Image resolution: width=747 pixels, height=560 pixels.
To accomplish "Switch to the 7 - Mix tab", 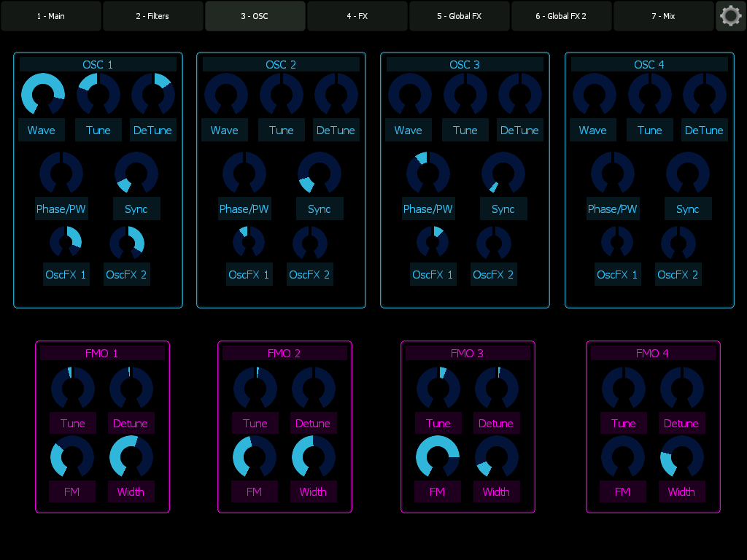I will click(664, 16).
